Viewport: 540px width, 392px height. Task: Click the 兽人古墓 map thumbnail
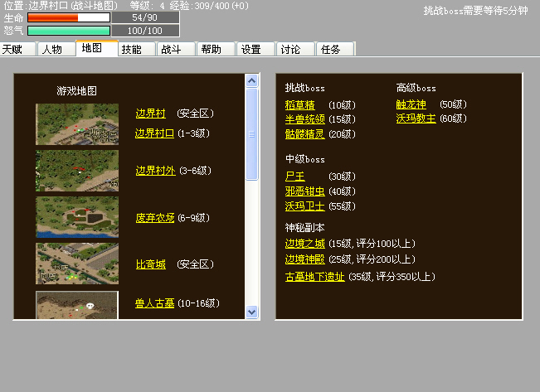click(x=76, y=304)
